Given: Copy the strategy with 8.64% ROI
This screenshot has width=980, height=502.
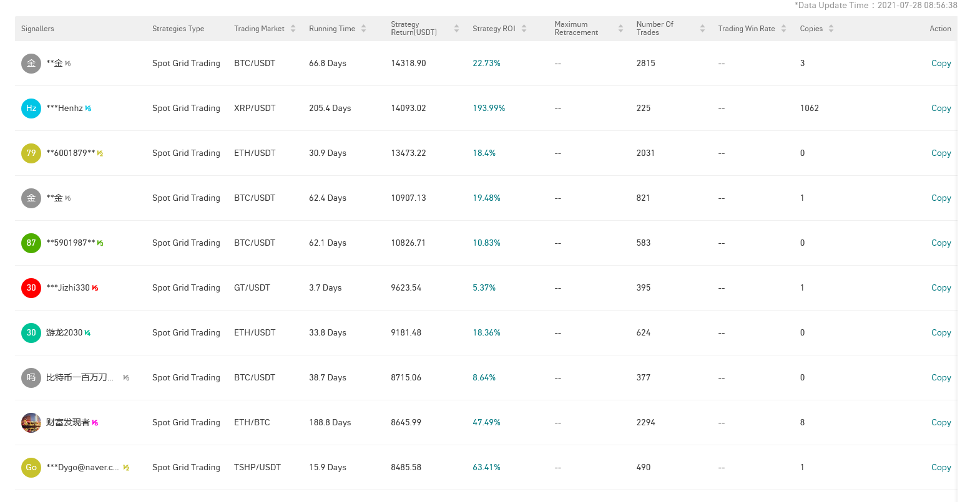Looking at the screenshot, I should pos(941,378).
